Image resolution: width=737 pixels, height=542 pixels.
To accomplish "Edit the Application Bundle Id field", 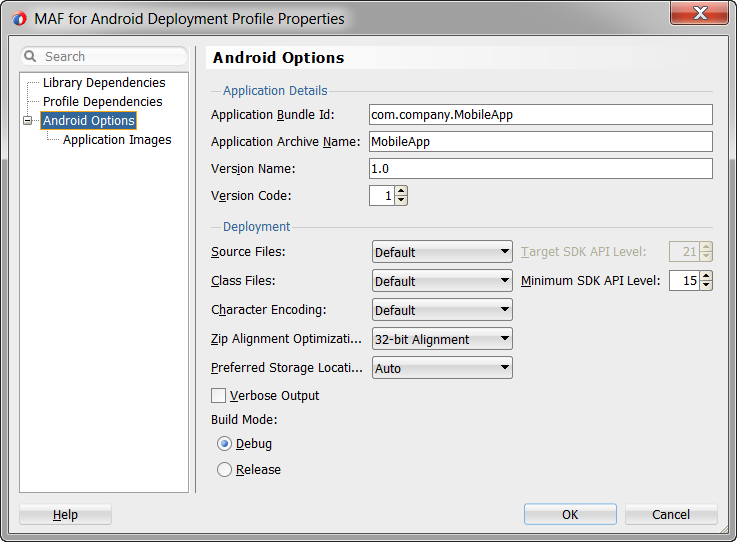I will pos(541,115).
